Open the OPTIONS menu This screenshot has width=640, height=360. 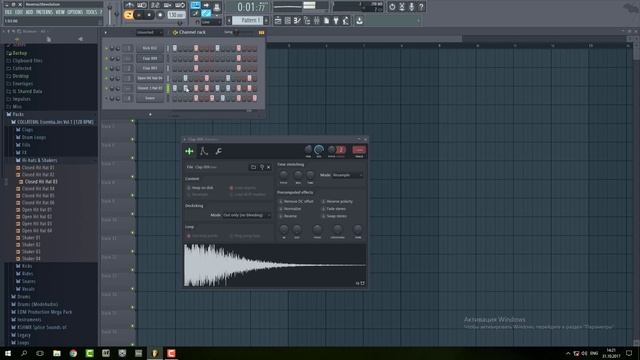[x=75, y=13]
